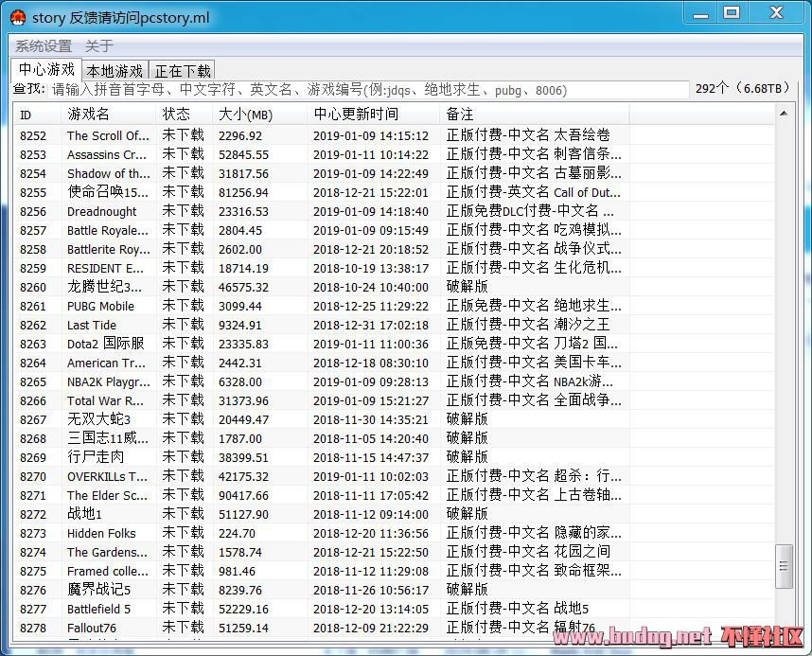Sort by the 状态 column header
This screenshot has height=656, width=812.
coord(184,115)
